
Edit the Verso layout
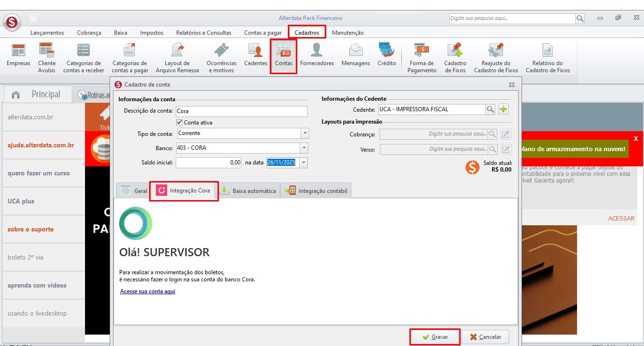(x=506, y=149)
